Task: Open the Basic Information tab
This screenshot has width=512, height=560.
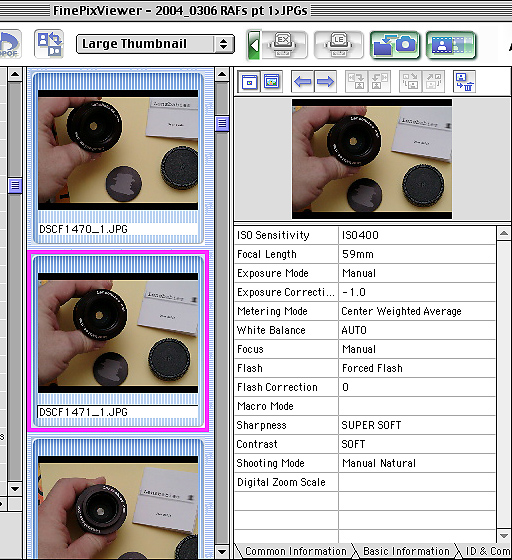Action: click(406, 551)
